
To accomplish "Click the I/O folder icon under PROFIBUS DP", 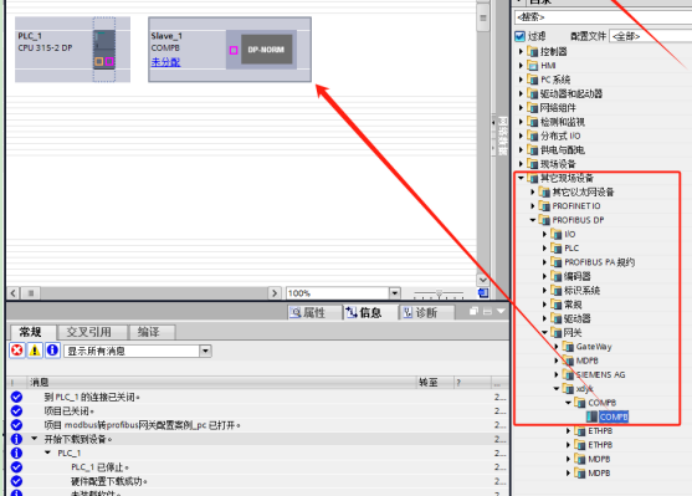I will pos(557,234).
